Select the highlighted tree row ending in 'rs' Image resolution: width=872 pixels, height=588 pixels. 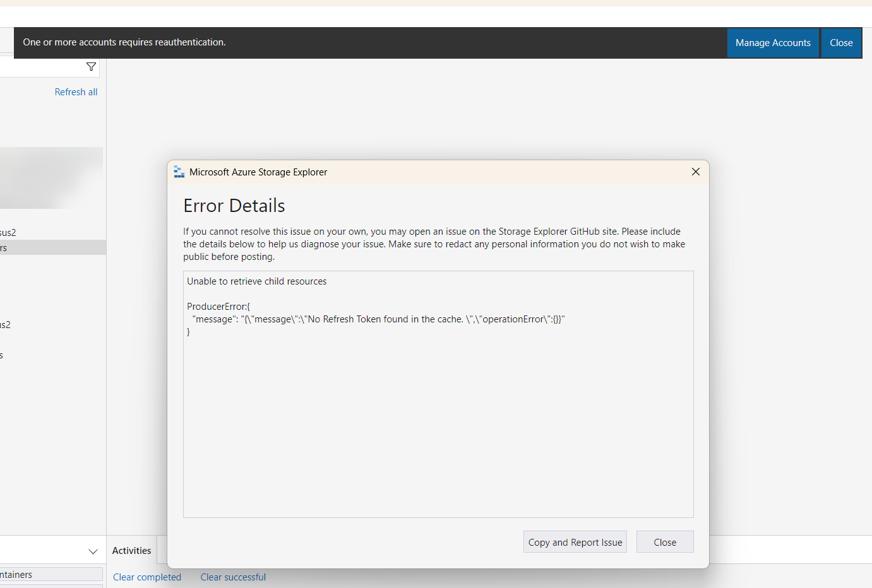[53, 247]
